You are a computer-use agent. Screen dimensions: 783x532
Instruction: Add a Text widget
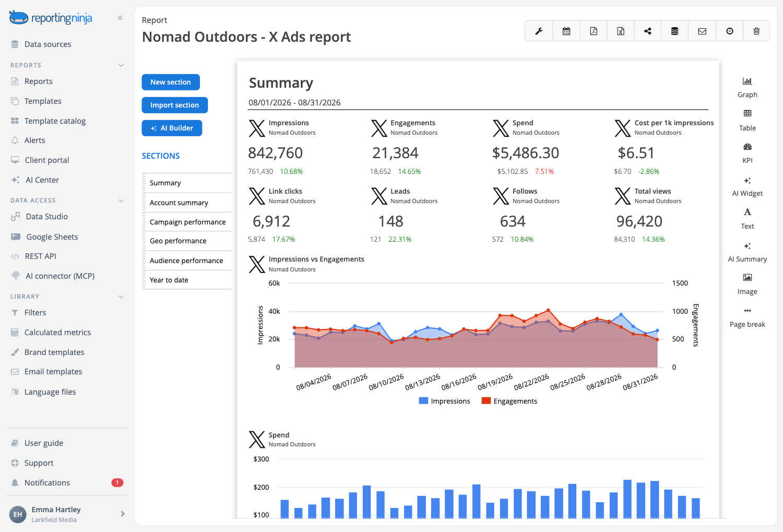pos(748,219)
